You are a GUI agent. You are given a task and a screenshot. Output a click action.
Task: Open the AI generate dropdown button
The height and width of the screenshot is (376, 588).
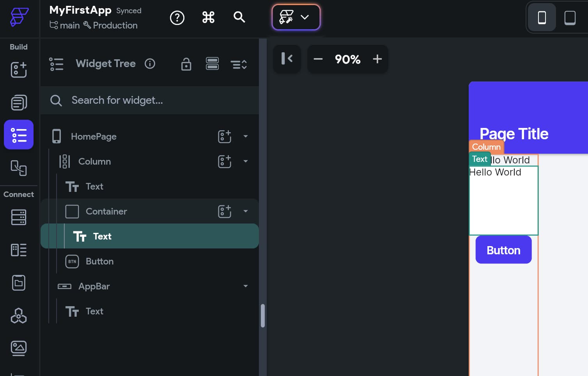(x=296, y=17)
